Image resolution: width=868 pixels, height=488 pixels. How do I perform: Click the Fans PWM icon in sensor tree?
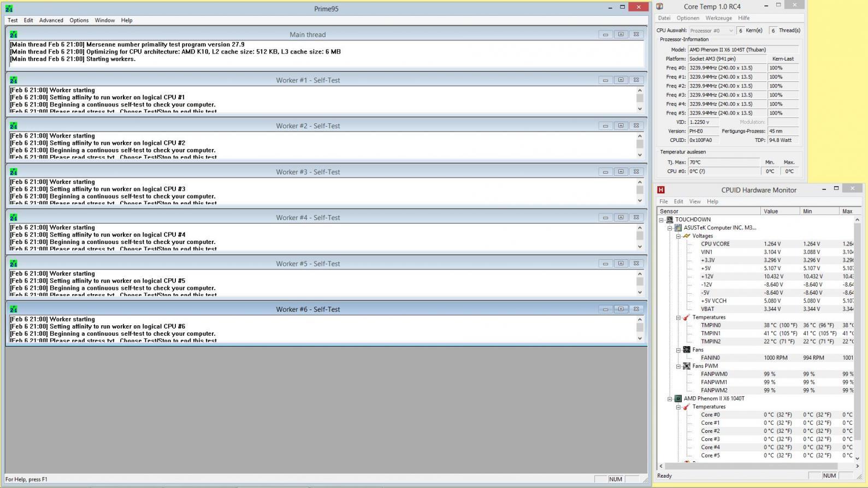[687, 366]
